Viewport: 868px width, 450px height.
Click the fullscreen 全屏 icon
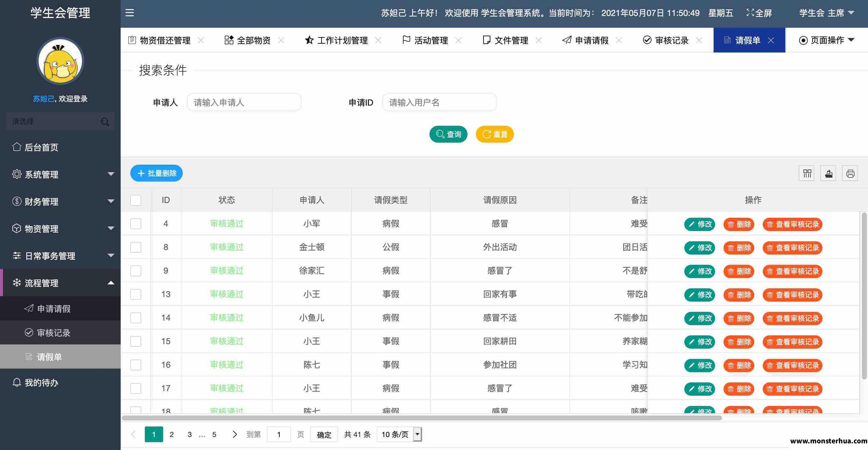750,13
